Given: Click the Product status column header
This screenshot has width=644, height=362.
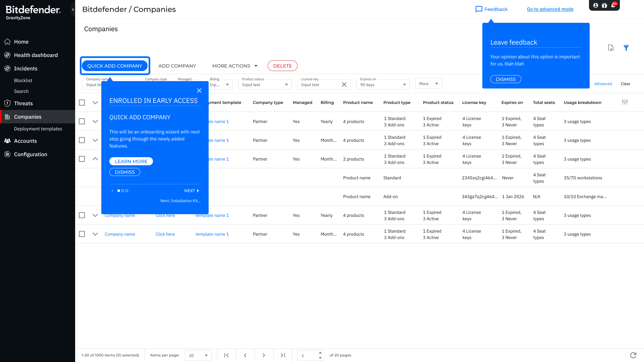Looking at the screenshot, I should [x=438, y=103].
